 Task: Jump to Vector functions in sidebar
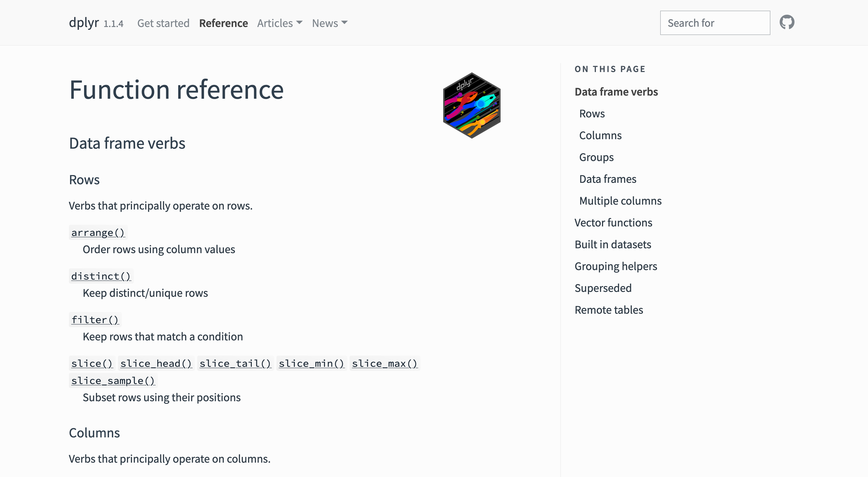(613, 222)
